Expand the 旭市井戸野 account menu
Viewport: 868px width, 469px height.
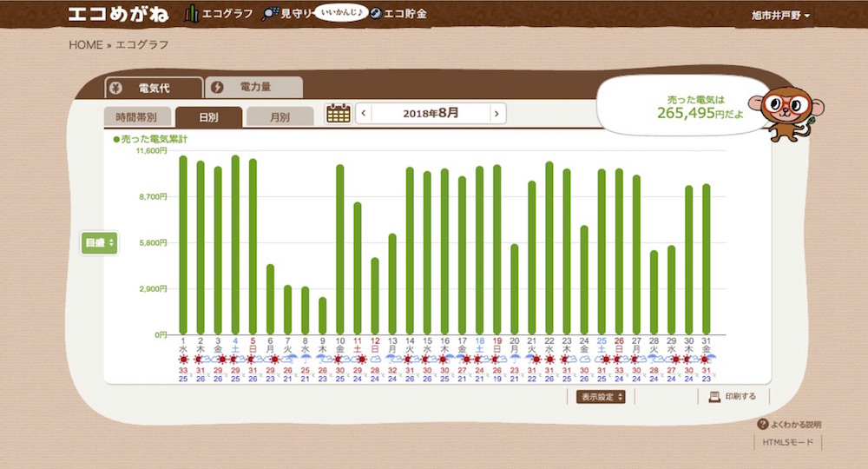[780, 16]
